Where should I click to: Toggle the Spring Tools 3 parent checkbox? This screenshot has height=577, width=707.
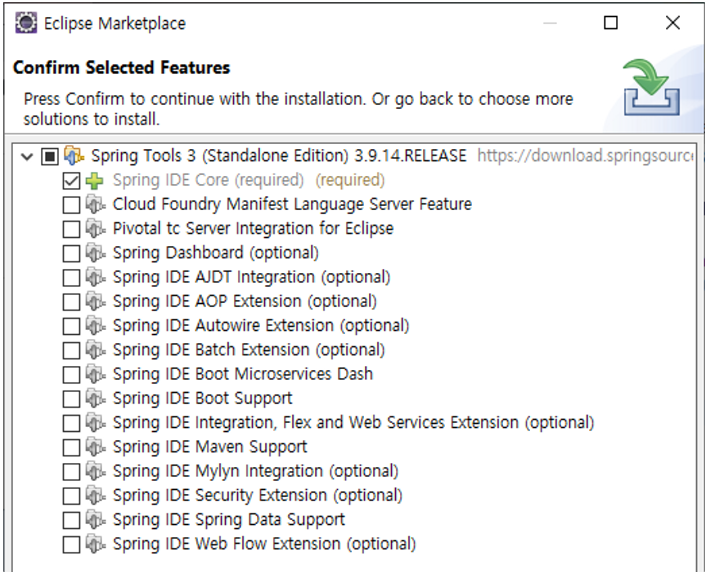[50, 156]
